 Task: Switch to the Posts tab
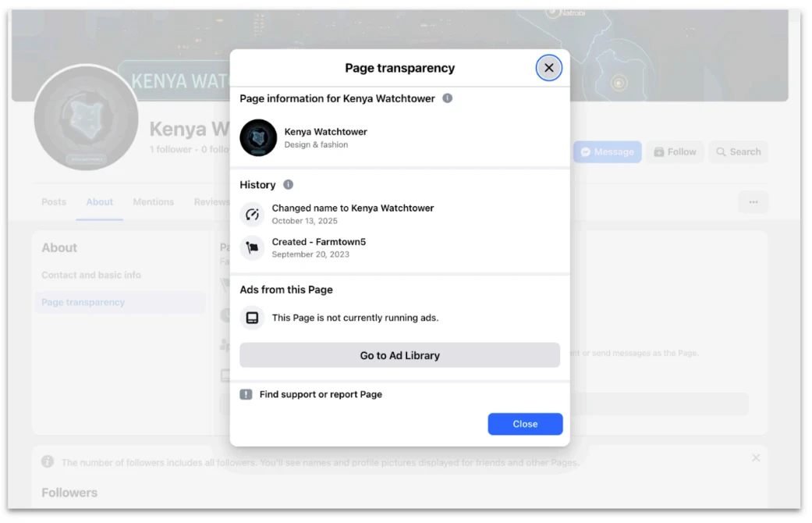pos(54,201)
